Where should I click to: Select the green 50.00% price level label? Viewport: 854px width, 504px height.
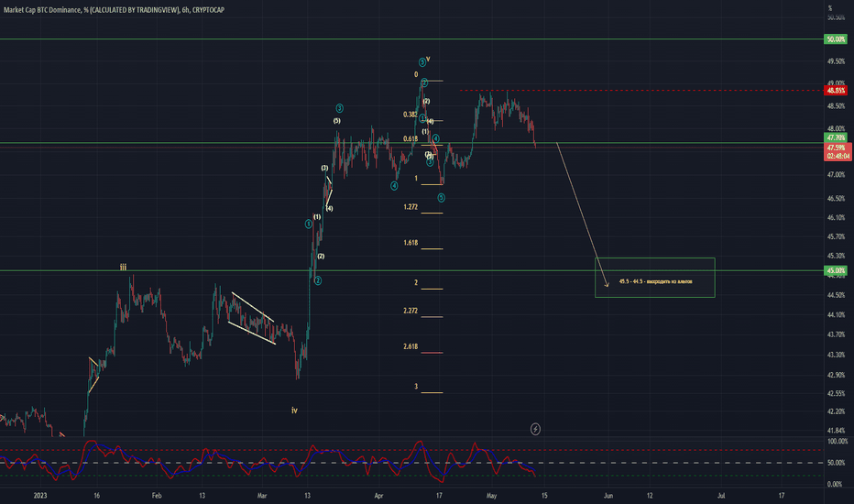pyautogui.click(x=836, y=39)
